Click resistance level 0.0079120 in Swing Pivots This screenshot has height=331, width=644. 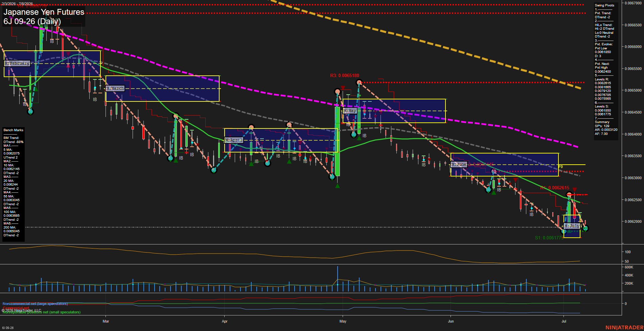click(x=603, y=91)
